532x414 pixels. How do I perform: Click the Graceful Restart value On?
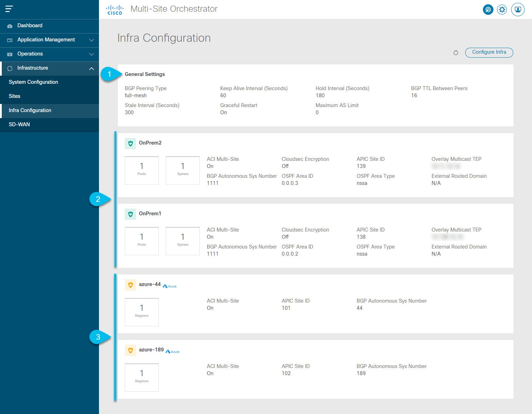(223, 112)
